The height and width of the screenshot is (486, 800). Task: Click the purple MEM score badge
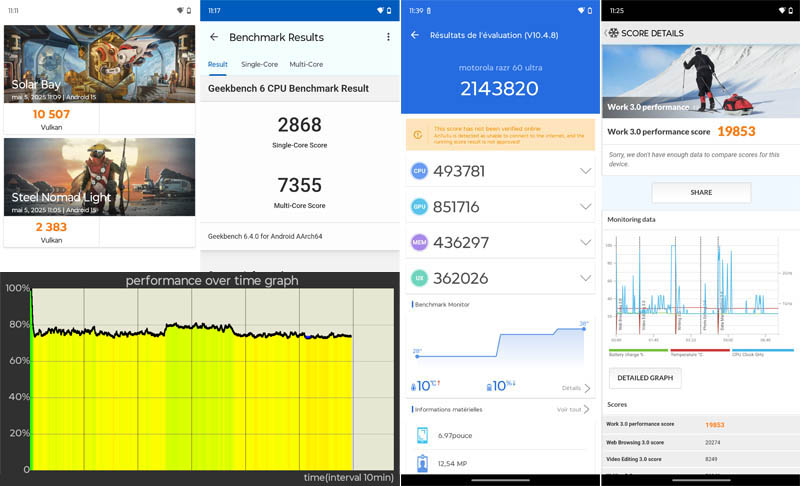click(x=420, y=243)
